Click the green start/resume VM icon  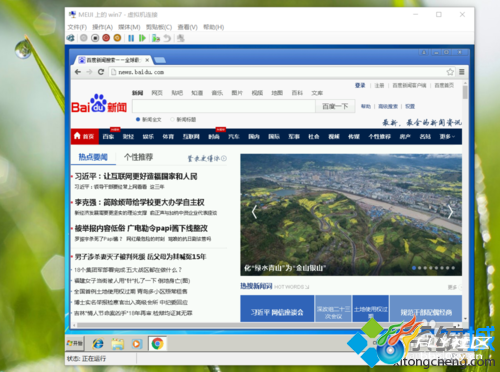point(142,38)
